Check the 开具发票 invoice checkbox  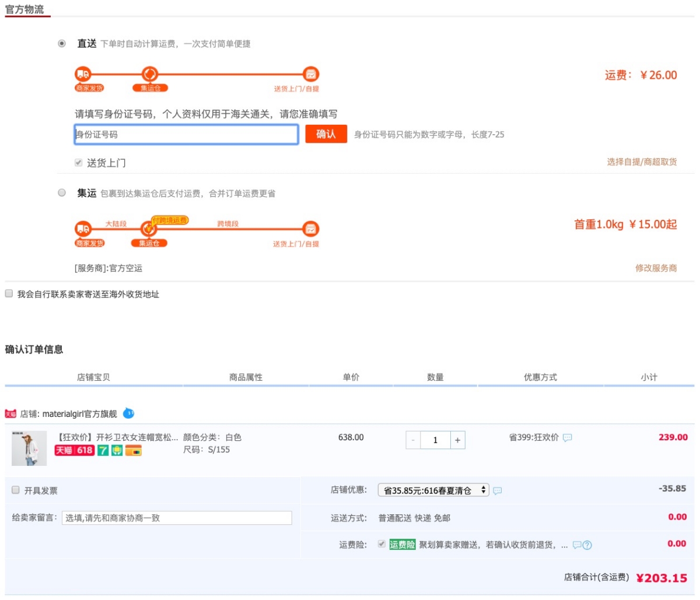[x=16, y=490]
